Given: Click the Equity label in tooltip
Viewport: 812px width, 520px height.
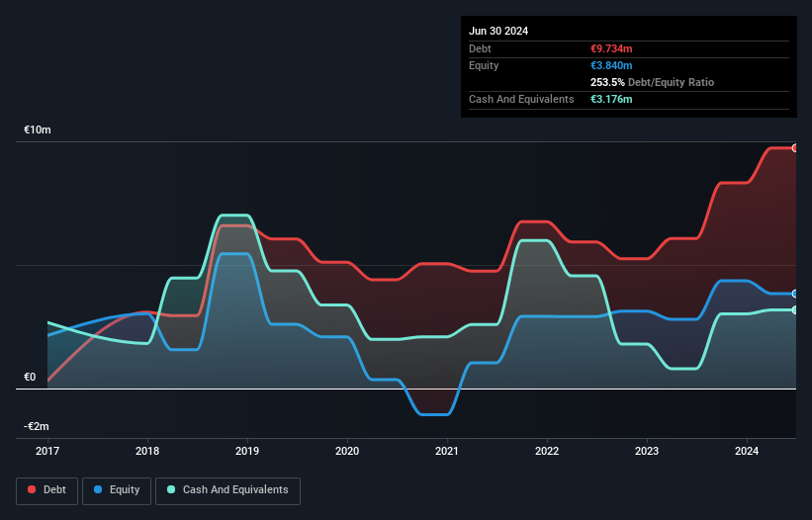Looking at the screenshot, I should tap(484, 65).
